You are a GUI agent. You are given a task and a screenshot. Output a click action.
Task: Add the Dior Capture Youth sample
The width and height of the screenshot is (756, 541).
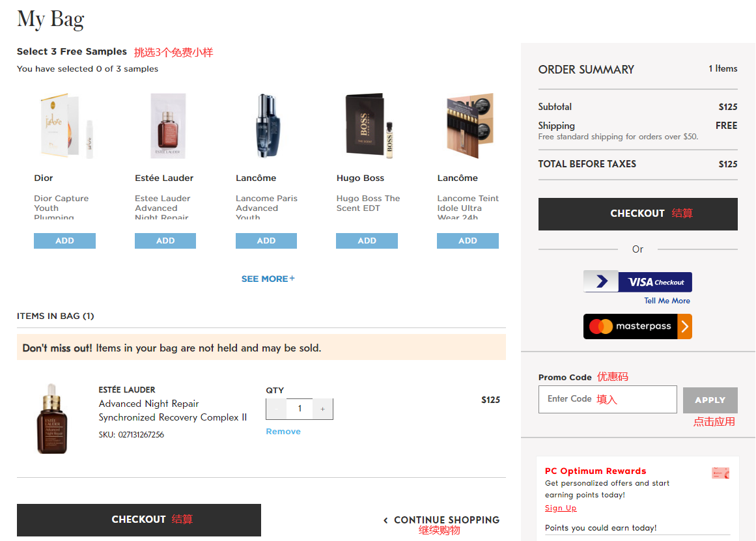[x=64, y=241]
